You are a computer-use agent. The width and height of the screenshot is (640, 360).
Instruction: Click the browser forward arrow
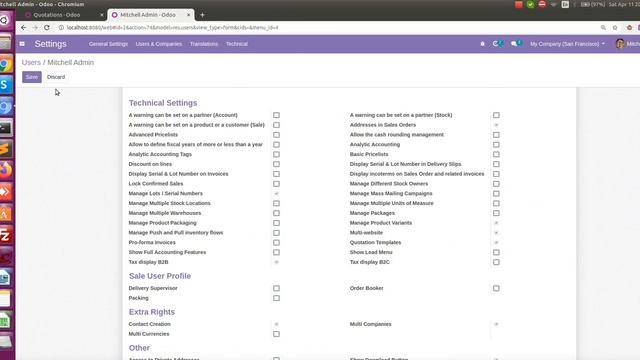coord(35,27)
